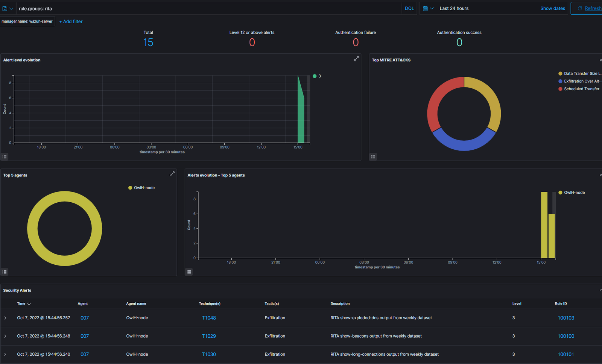The image size is (602, 364).
Task: Expand the Alert level evolution panel
Action: point(356,59)
